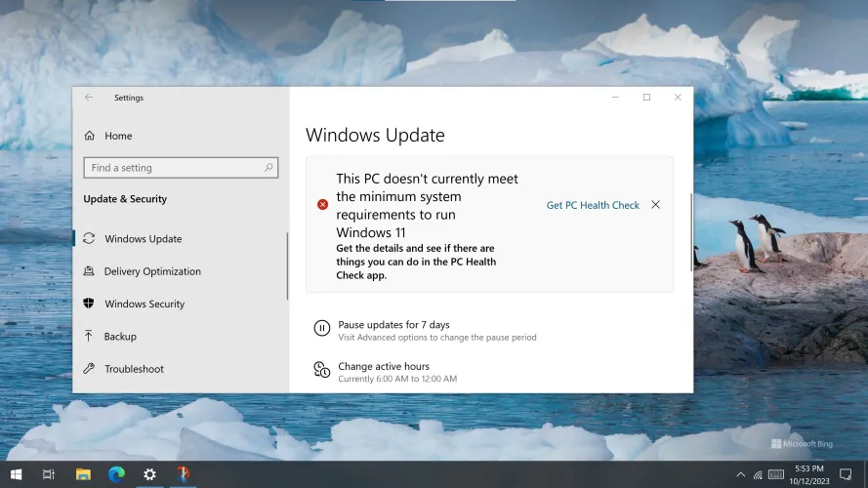Click Pause updates for 7 days
This screenshot has height=488, width=868.
pyautogui.click(x=393, y=324)
